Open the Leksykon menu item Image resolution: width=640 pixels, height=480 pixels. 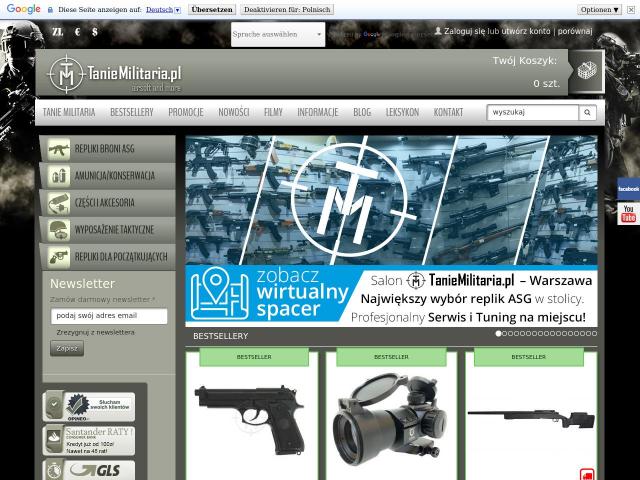pyautogui.click(x=402, y=112)
